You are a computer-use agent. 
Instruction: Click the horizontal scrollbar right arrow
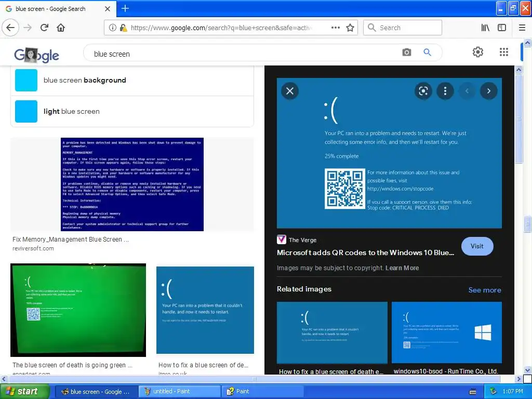point(518,379)
